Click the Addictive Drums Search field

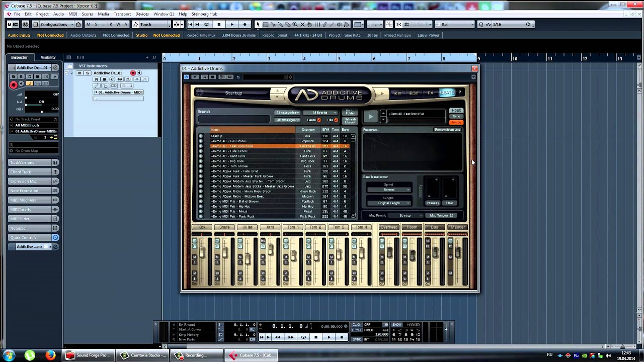pos(234,120)
